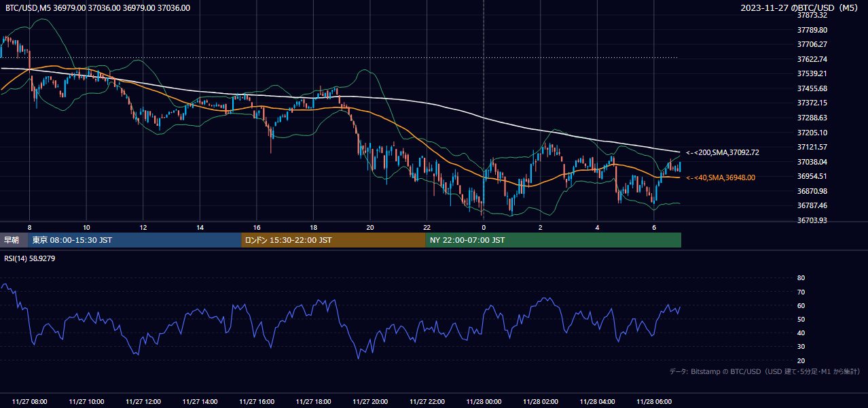The height and width of the screenshot is (408, 868).
Task: Select the 11/27 20:00 date label
Action: pyautogui.click(x=370, y=402)
